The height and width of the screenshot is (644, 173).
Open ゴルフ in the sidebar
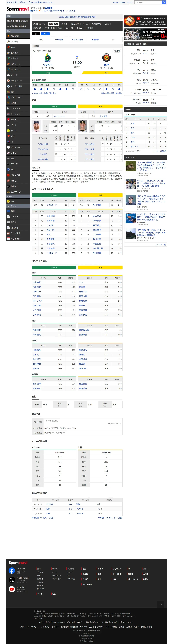pyautogui.click(x=18, y=125)
